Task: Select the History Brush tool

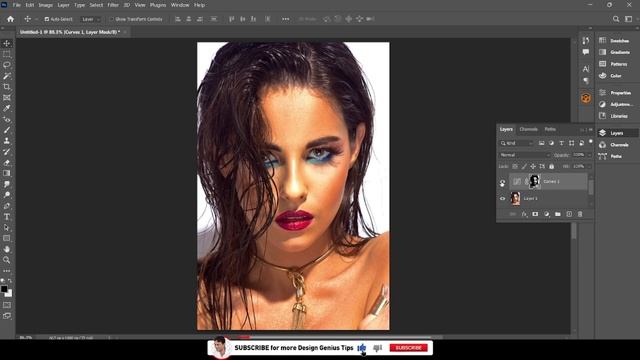Action: 7,152
